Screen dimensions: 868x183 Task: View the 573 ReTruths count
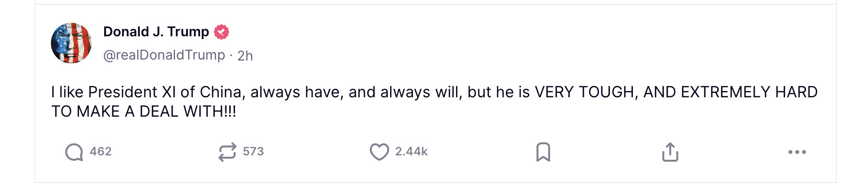coord(253,152)
